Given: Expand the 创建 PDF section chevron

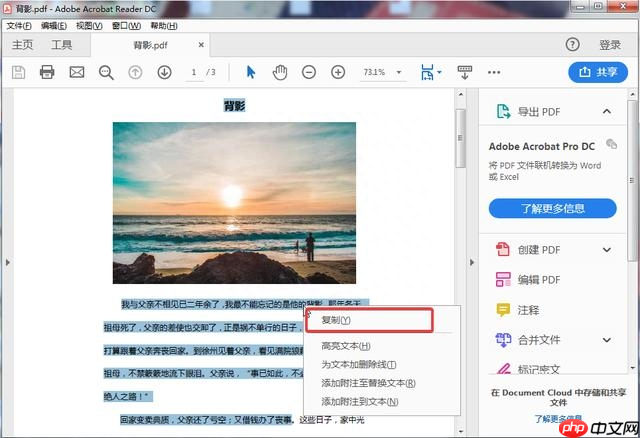Looking at the screenshot, I should click(x=607, y=250).
